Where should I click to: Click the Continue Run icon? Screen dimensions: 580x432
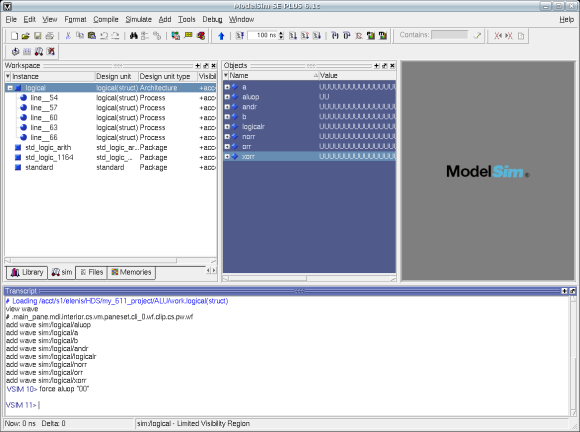(305, 36)
